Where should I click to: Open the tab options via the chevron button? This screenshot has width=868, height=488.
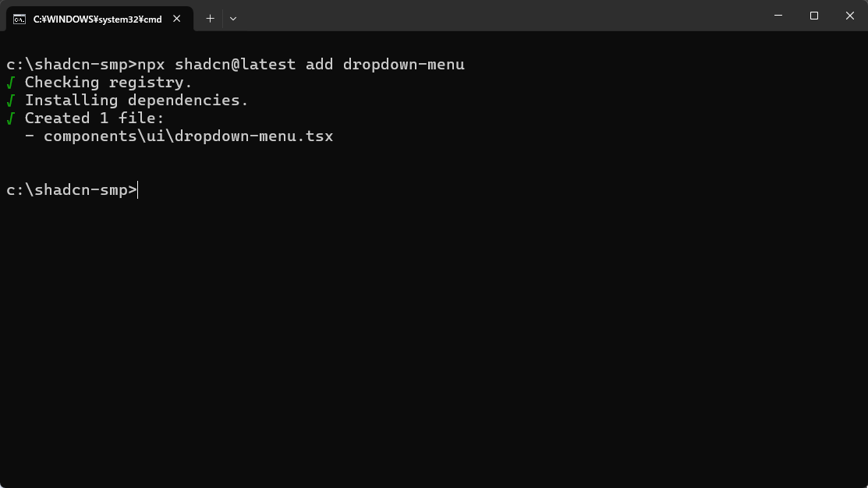(232, 18)
